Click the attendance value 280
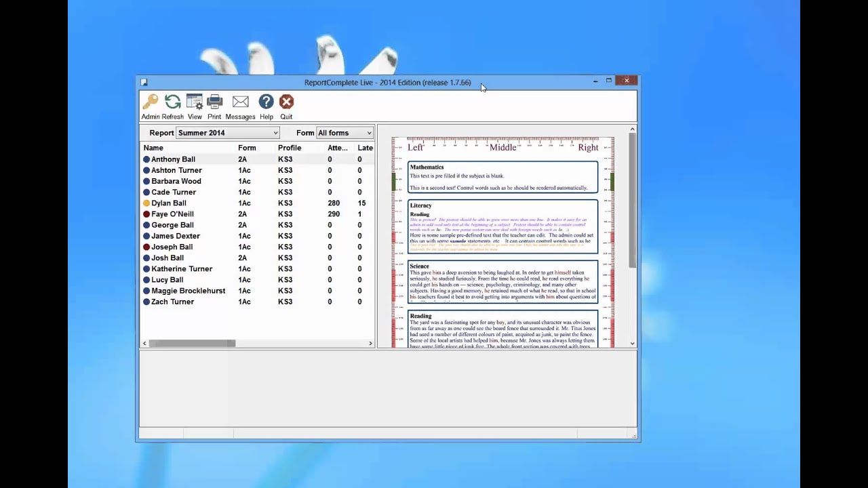Screen dimensions: 868x488 pos(334,203)
